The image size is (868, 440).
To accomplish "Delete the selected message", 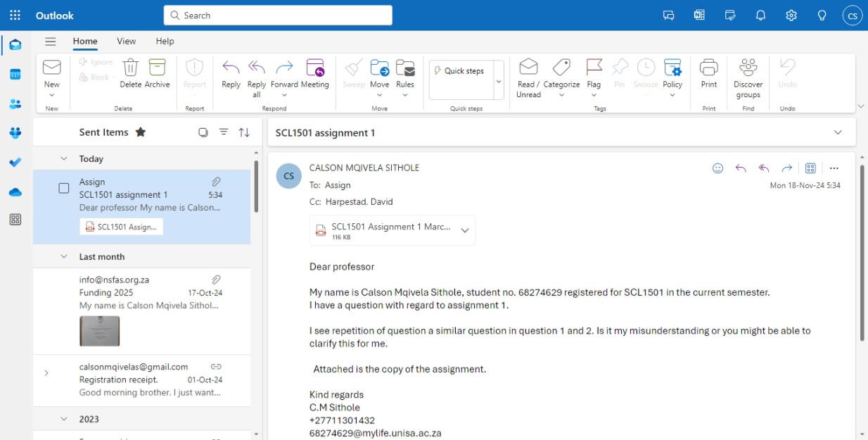I will [131, 73].
